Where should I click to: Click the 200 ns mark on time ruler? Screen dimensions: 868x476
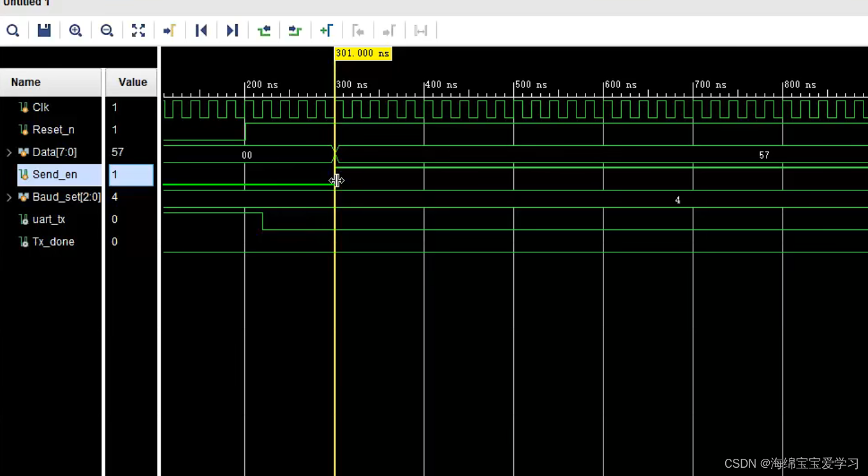pos(262,85)
